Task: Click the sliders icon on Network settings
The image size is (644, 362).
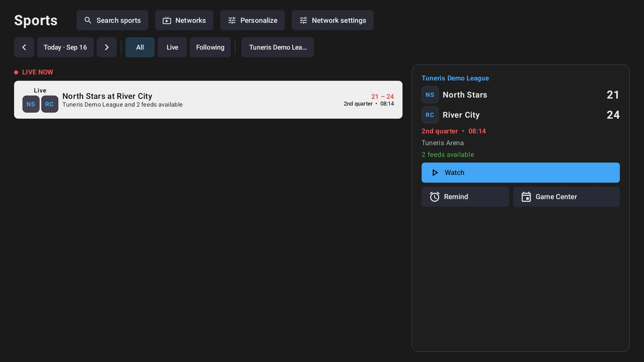Action: point(303,20)
